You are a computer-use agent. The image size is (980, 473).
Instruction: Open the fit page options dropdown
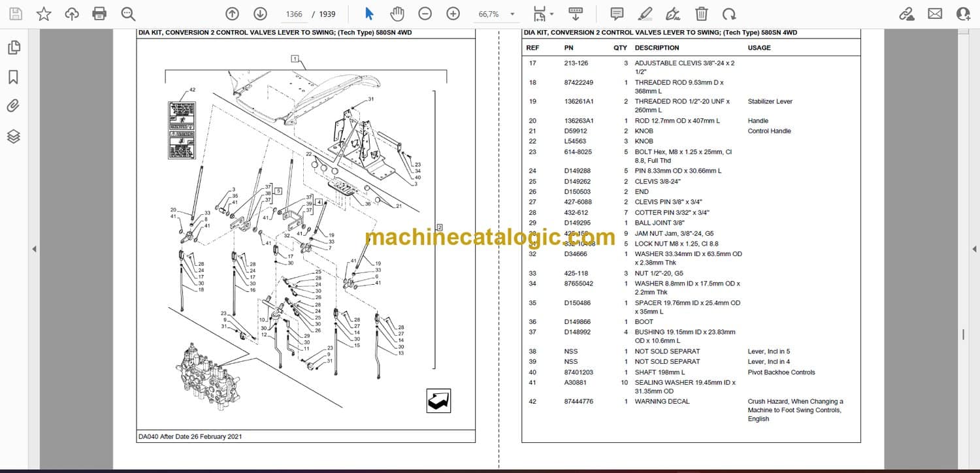(544, 14)
